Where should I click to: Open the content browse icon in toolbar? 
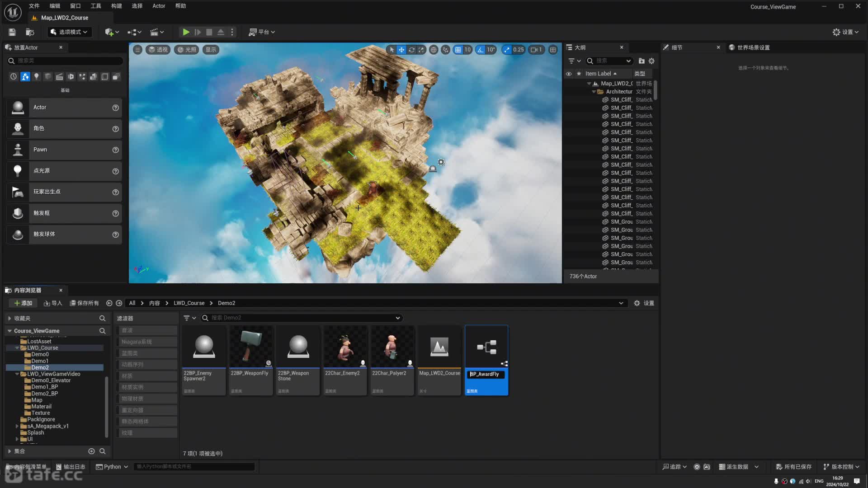30,32
